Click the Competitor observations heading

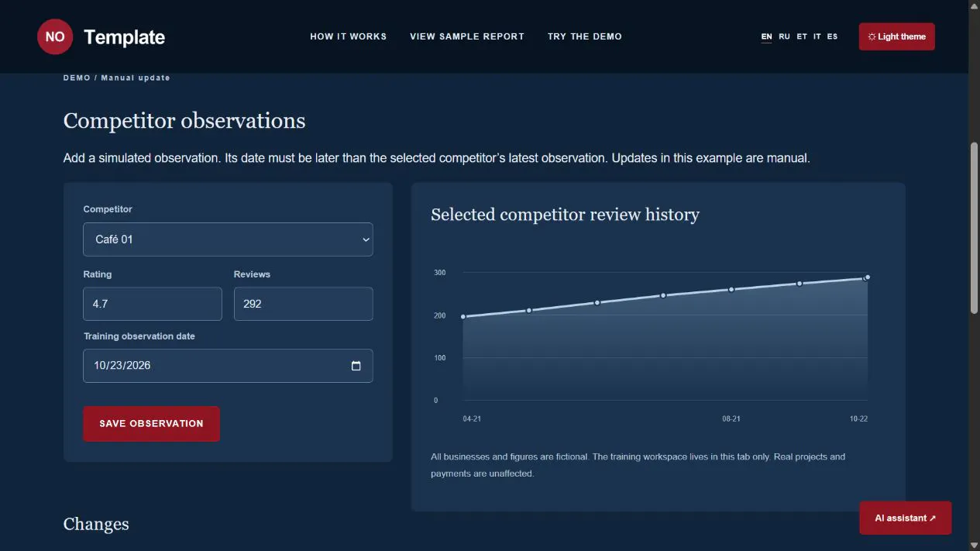pos(184,121)
